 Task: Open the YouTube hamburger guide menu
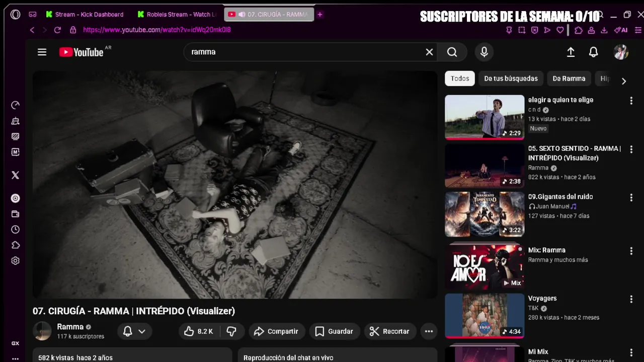click(42, 52)
